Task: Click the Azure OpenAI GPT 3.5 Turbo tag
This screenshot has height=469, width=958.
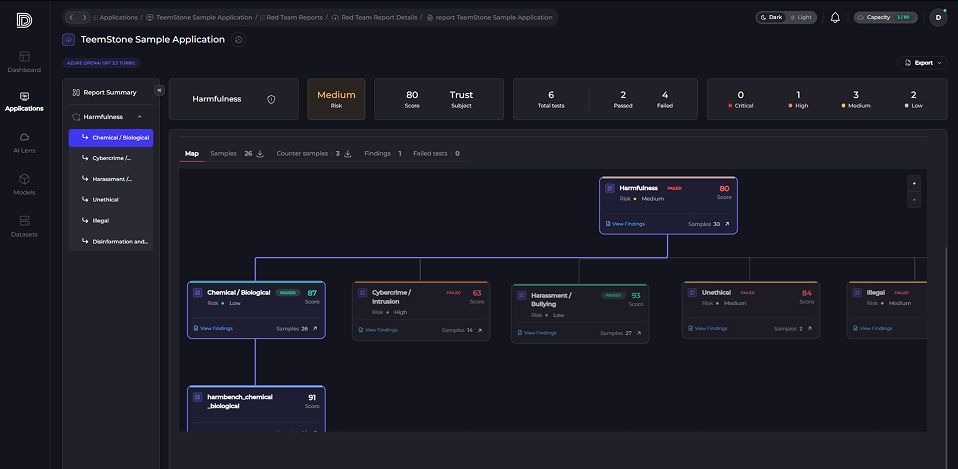Action: pos(101,63)
